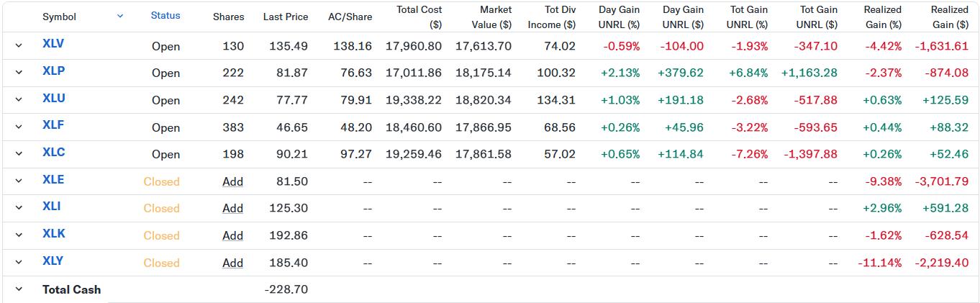Sort by the Status column header
The width and height of the screenshot is (980, 303).
[x=165, y=16]
